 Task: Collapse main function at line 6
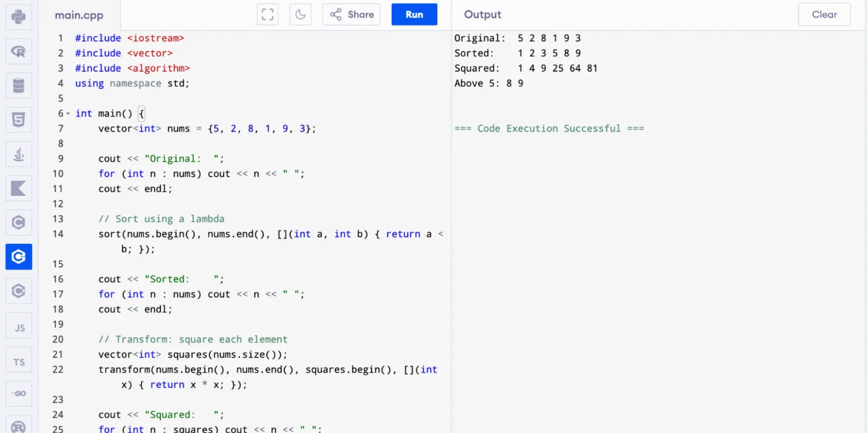click(x=68, y=113)
